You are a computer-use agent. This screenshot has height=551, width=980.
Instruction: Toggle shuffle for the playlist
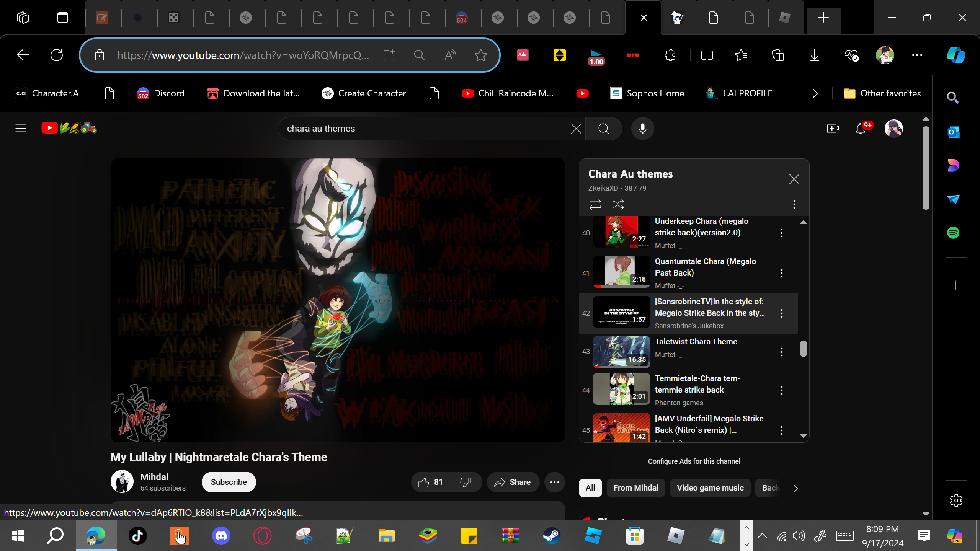coord(618,204)
